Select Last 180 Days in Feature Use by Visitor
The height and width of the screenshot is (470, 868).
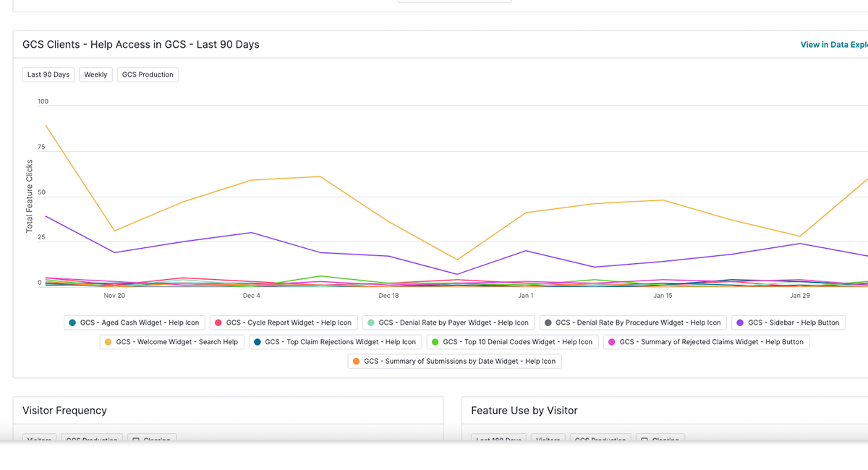pos(498,440)
